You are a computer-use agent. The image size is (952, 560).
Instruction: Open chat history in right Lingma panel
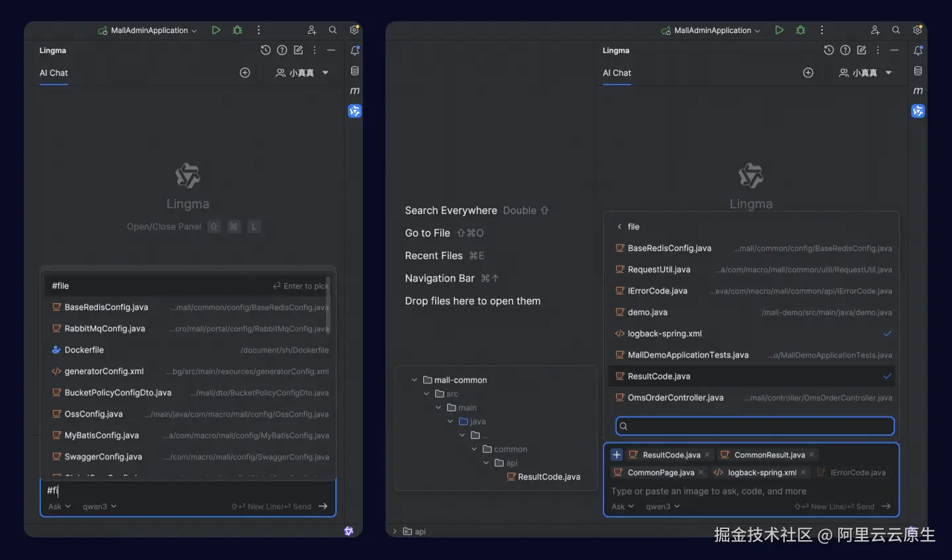(x=829, y=50)
